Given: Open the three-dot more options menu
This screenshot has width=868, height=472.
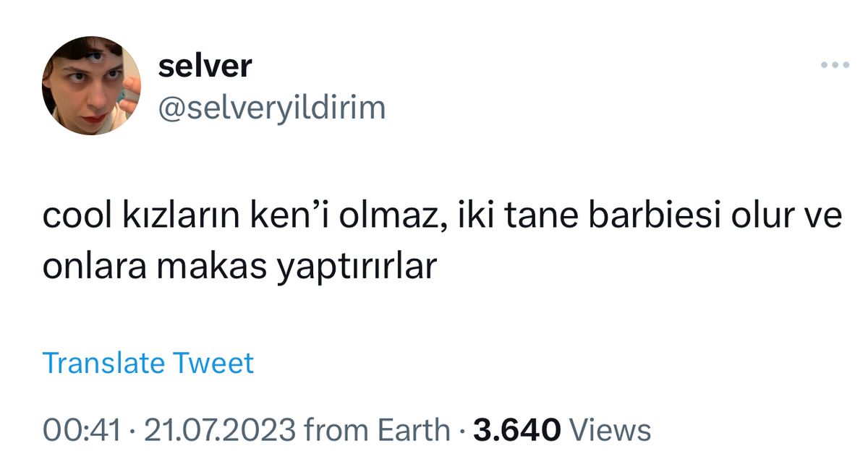Looking at the screenshot, I should (834, 66).
